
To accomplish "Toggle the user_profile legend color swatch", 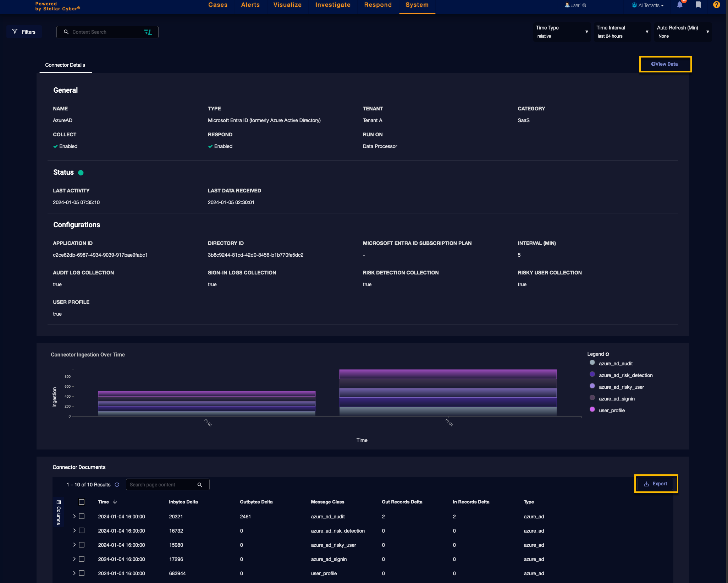I will (x=592, y=409).
